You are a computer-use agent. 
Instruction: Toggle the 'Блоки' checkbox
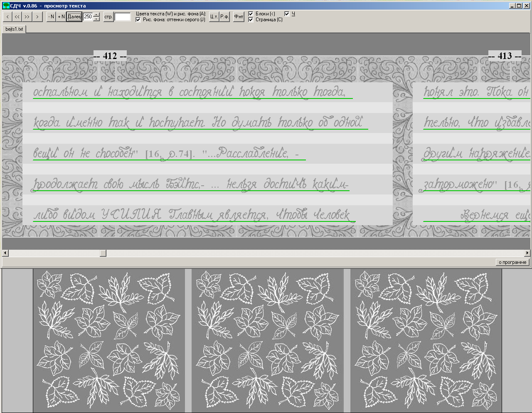point(251,14)
